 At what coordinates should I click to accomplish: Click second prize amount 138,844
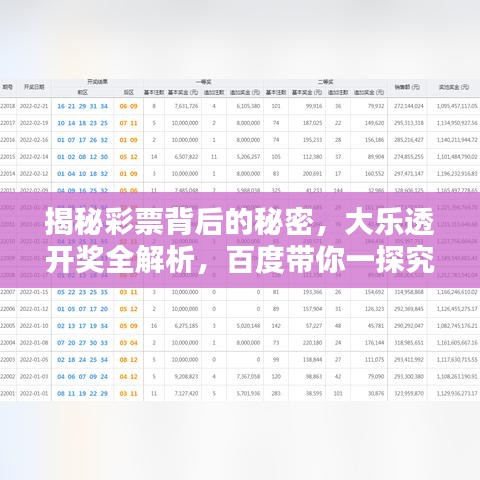[313, 360]
